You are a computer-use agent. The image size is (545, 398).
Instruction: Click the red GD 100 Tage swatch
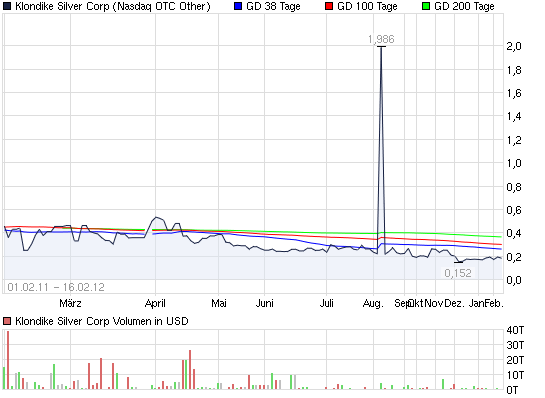tap(329, 6)
